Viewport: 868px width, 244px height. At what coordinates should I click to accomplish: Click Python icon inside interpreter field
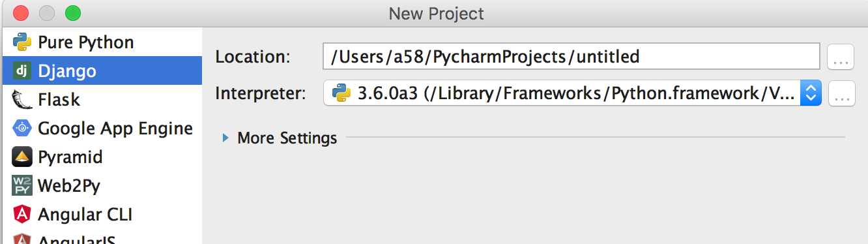(x=341, y=93)
